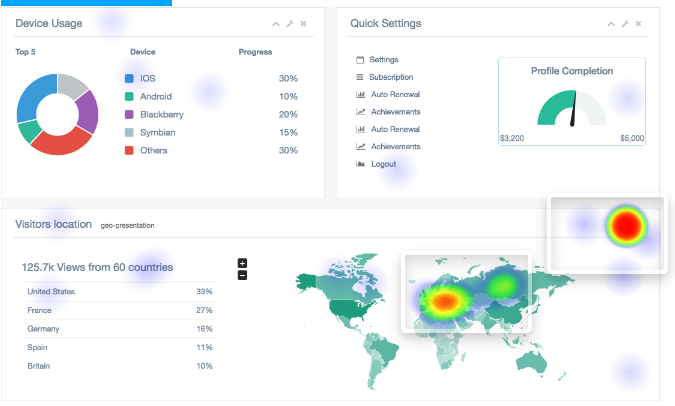Image resolution: width=675 pixels, height=406 pixels.
Task: Click the area-chart icon beside Logout
Action: pyautogui.click(x=361, y=164)
